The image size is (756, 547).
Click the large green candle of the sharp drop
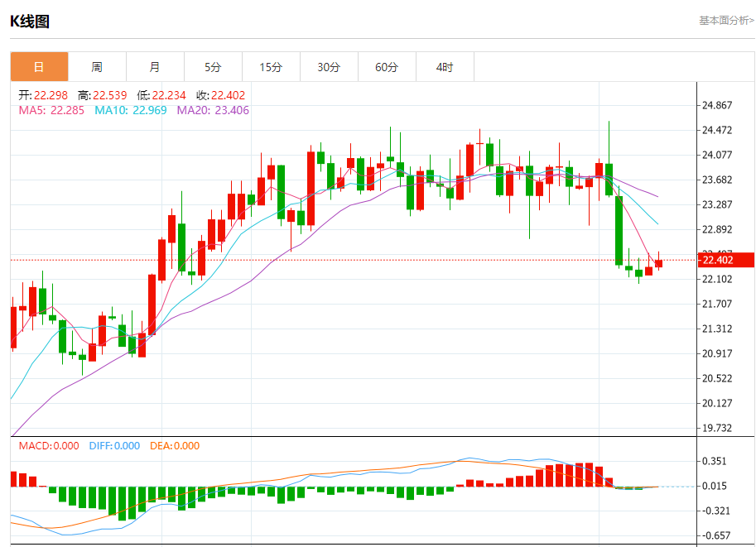pos(619,230)
